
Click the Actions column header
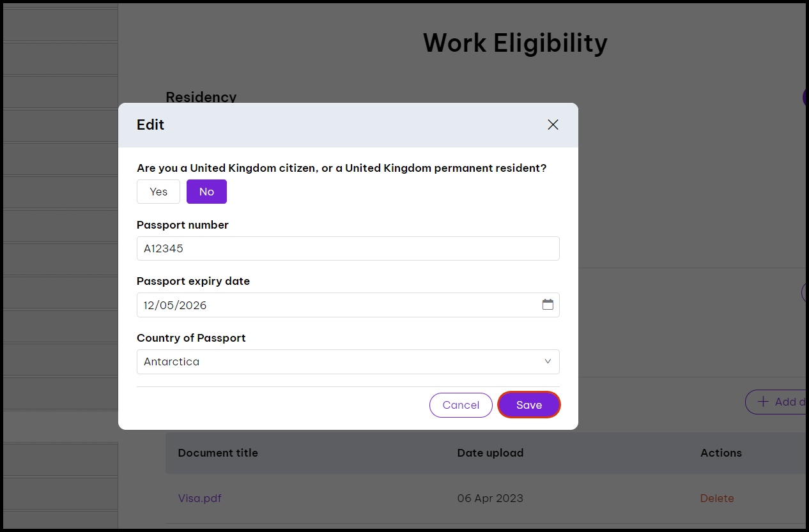(721, 453)
